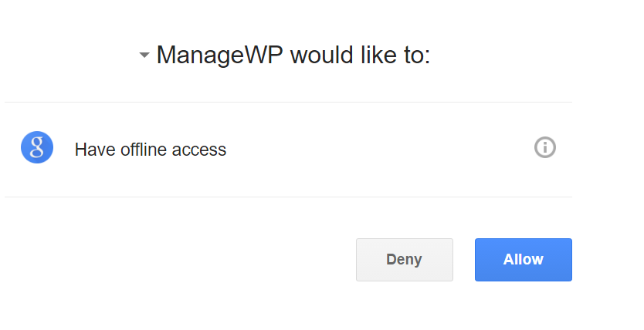Click the Allow button

pyautogui.click(x=524, y=260)
